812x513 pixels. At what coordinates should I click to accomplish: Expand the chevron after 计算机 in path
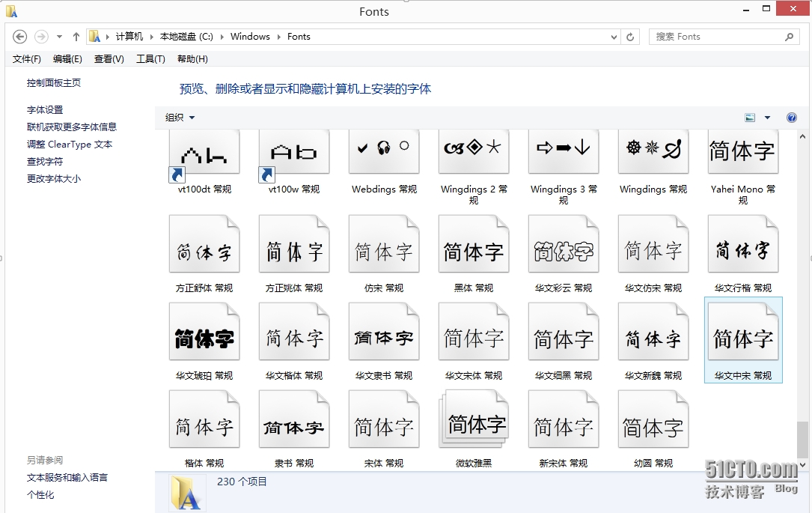pos(152,37)
